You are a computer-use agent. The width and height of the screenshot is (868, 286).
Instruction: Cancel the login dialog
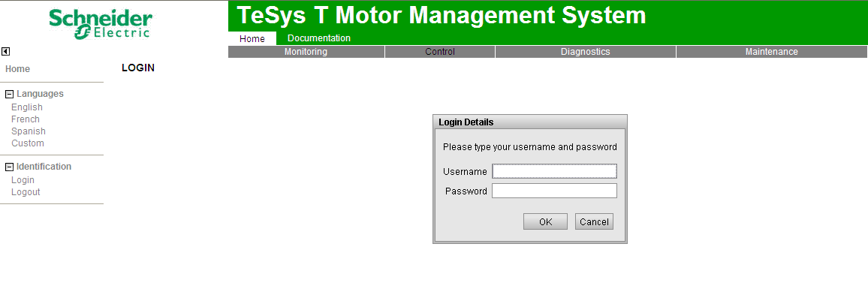tap(594, 222)
